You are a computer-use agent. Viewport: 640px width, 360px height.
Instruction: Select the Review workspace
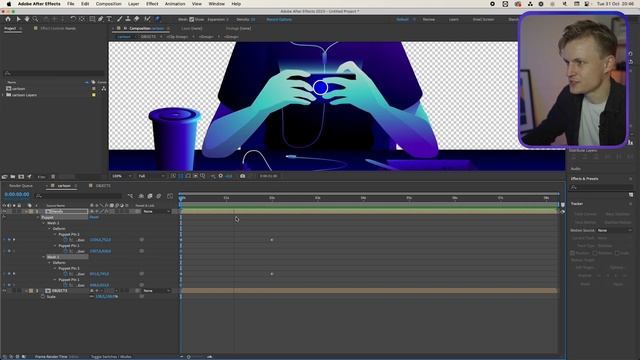(x=429, y=19)
